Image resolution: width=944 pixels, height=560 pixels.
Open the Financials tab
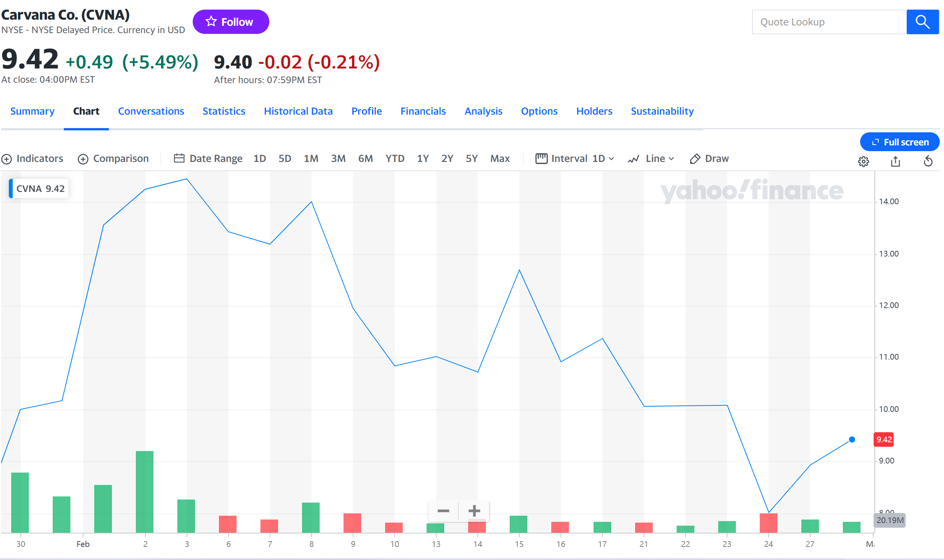pyautogui.click(x=423, y=111)
